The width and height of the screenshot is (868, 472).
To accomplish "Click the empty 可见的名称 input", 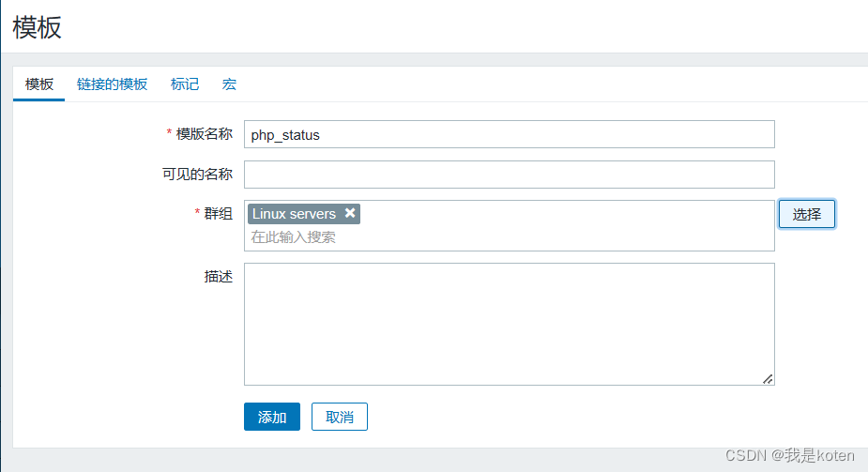I will (509, 175).
